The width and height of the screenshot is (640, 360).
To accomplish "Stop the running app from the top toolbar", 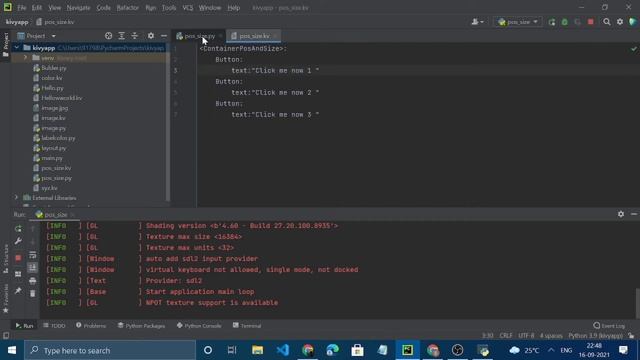I will (591, 22).
